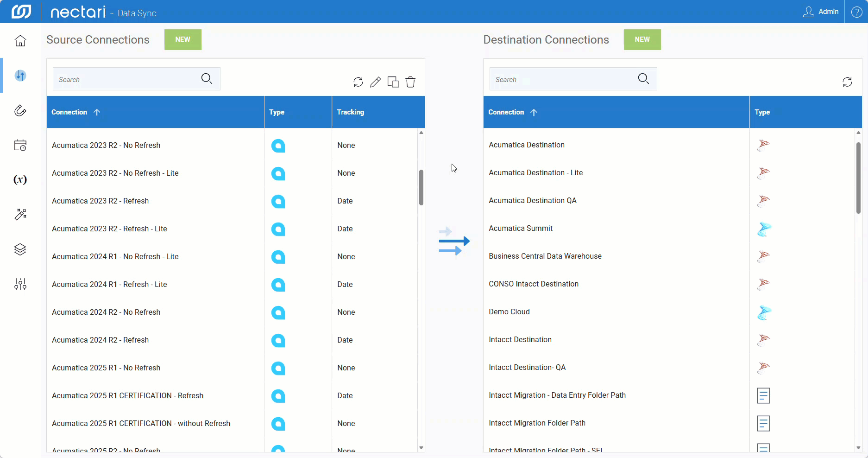Open the sliders settings sidebar icon

pyautogui.click(x=20, y=284)
